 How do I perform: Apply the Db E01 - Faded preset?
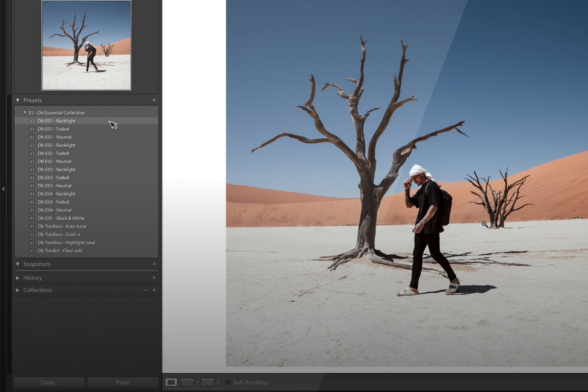86,129
